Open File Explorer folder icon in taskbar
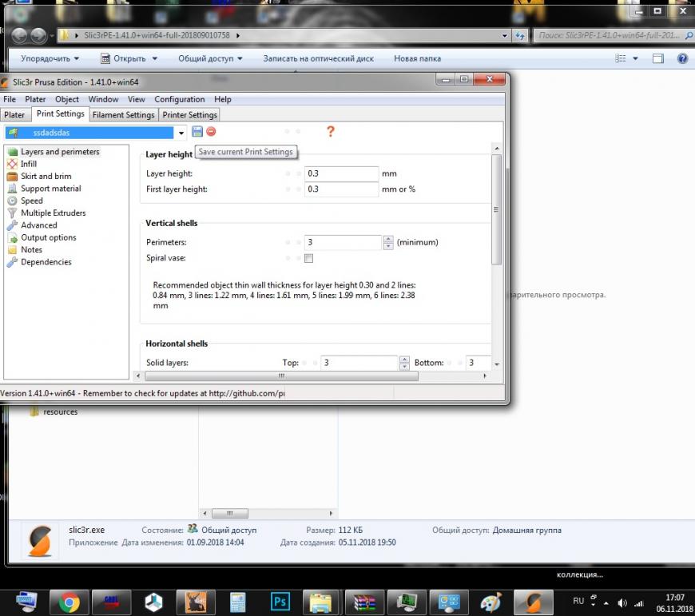The width and height of the screenshot is (695, 616). click(x=322, y=602)
